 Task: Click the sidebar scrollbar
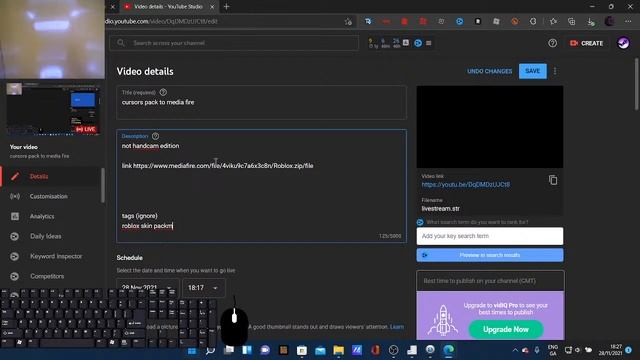(x=103, y=186)
